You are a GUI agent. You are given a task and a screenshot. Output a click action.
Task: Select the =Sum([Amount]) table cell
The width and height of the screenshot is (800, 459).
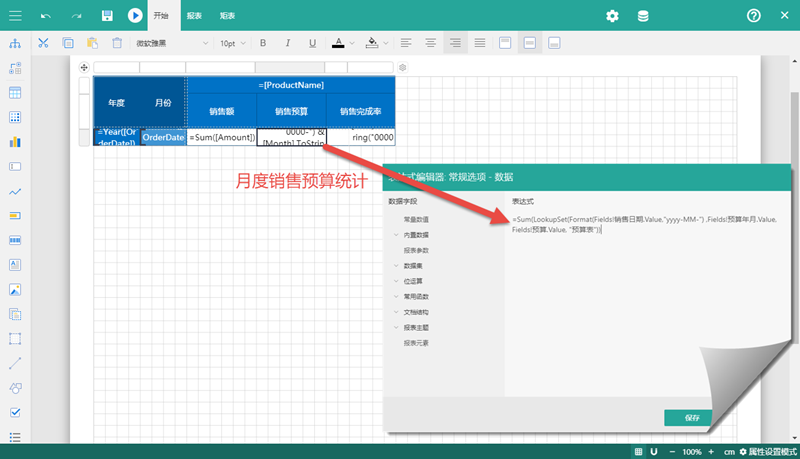[221, 137]
